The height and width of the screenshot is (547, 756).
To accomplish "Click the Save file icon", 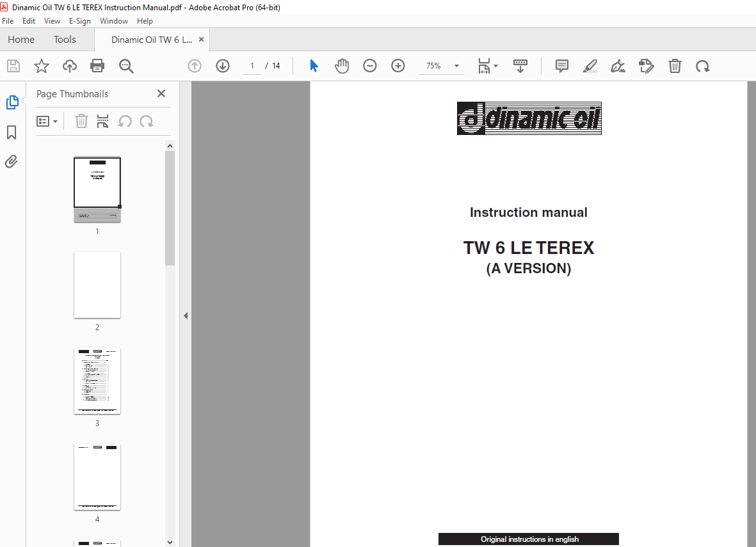I will tap(13, 66).
